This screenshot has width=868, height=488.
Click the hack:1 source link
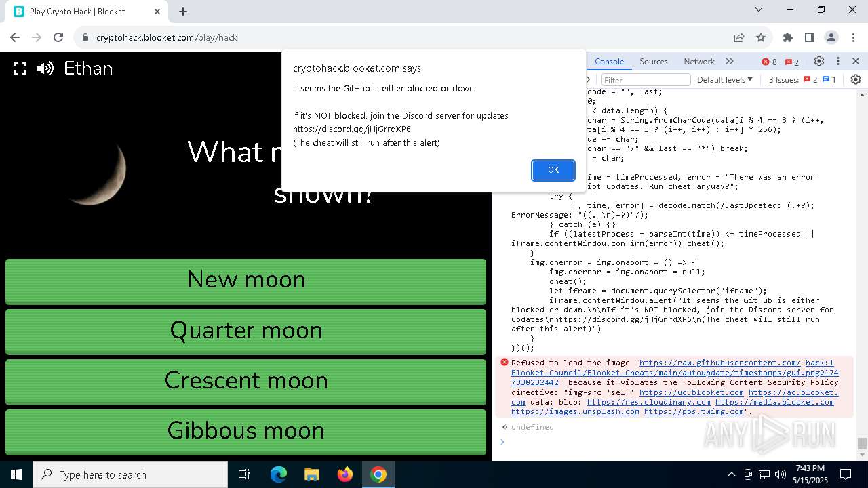pyautogui.click(x=820, y=363)
